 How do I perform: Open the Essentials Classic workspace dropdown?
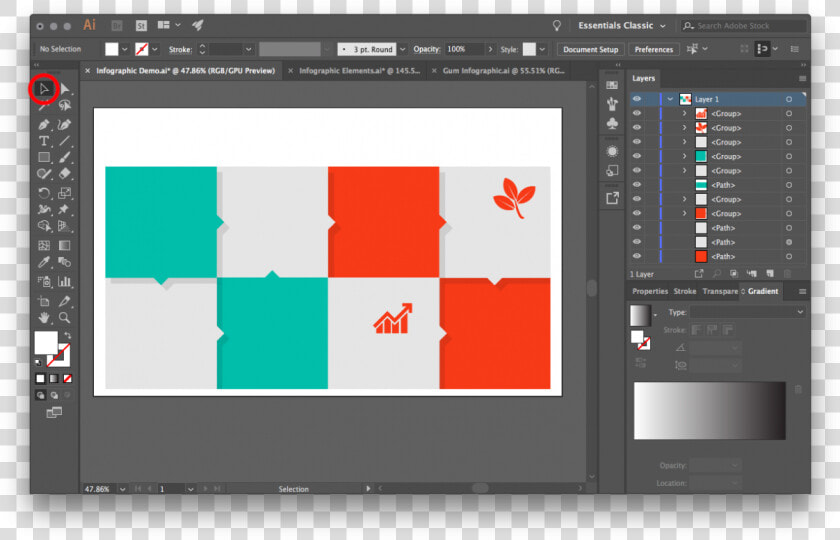(622, 26)
